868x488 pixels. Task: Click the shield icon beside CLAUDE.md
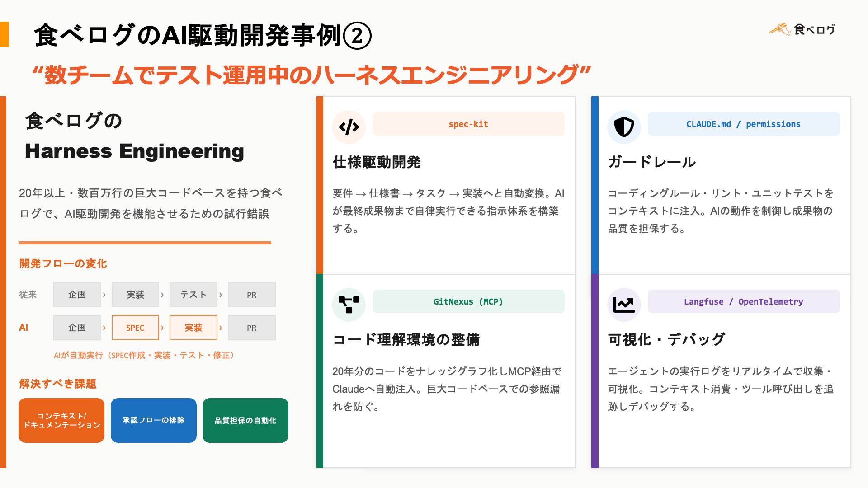click(624, 127)
